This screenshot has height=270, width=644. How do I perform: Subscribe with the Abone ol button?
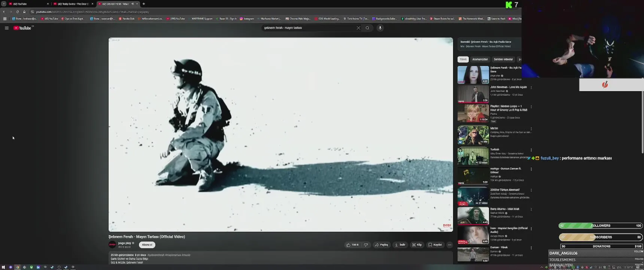point(147,245)
